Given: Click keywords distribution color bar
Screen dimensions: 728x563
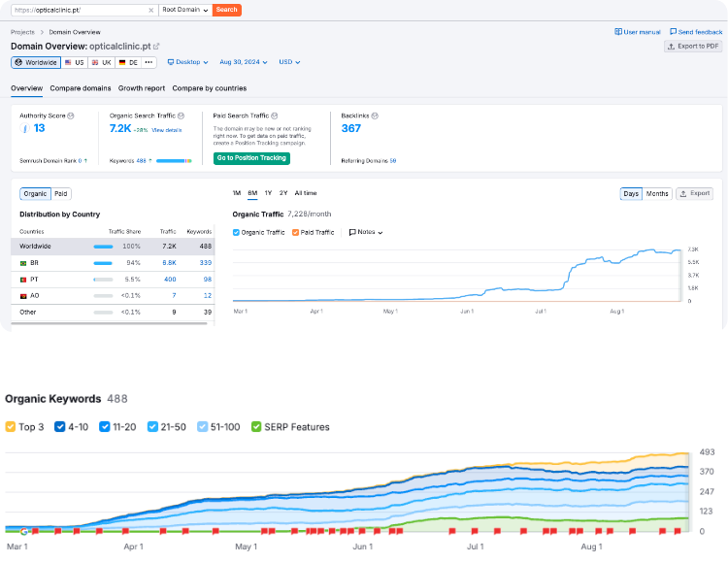Looking at the screenshot, I should click(x=174, y=161).
